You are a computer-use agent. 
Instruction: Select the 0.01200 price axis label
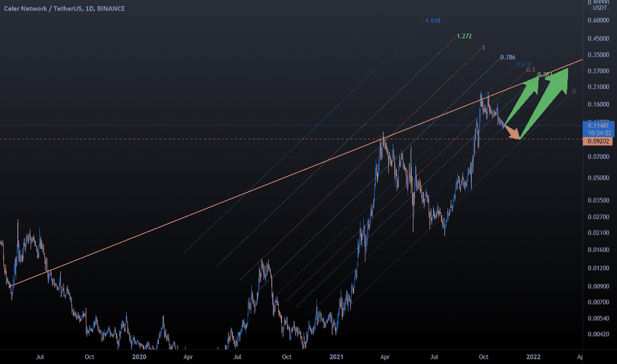598,268
